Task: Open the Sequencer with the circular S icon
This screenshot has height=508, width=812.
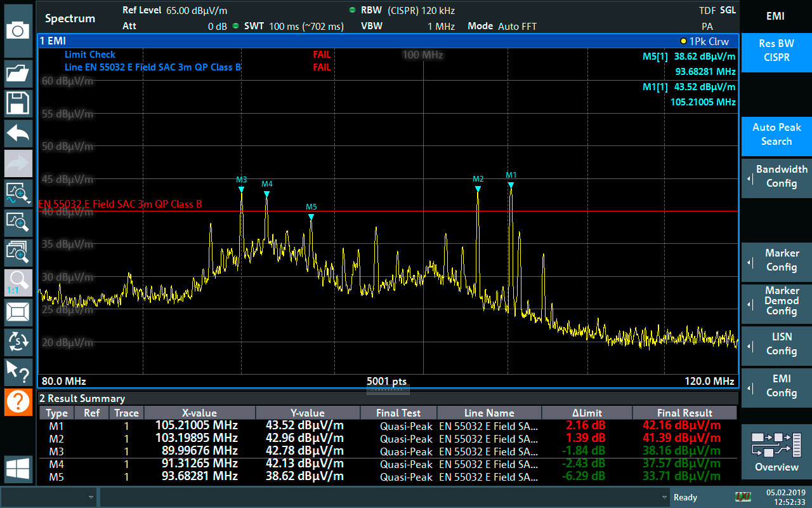Action: (18, 343)
